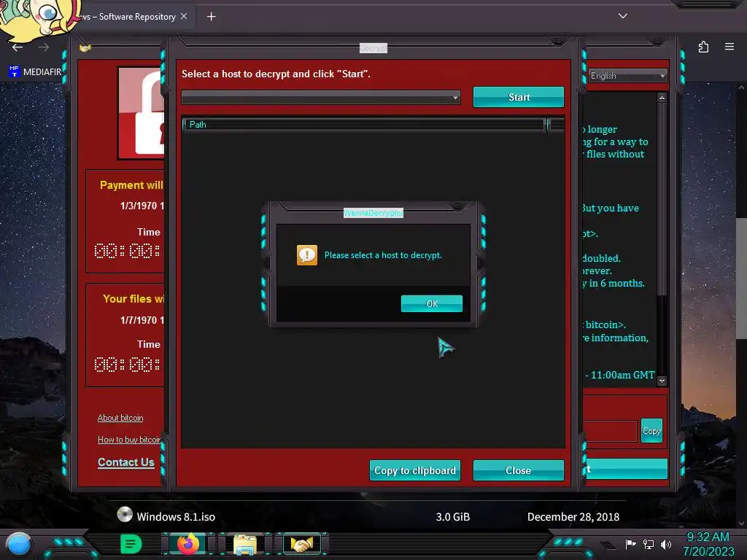Click Copy to clipboard button
The height and width of the screenshot is (560, 747).
[x=415, y=470]
